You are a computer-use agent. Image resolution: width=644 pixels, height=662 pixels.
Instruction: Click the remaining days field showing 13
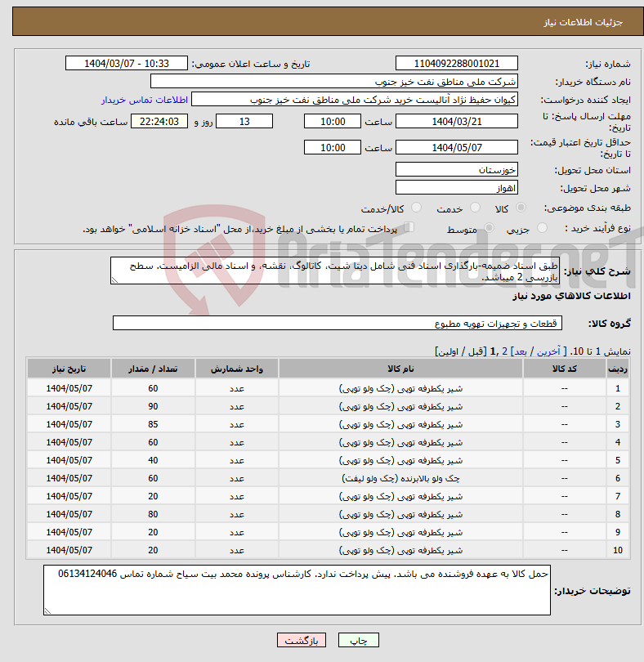point(244,122)
